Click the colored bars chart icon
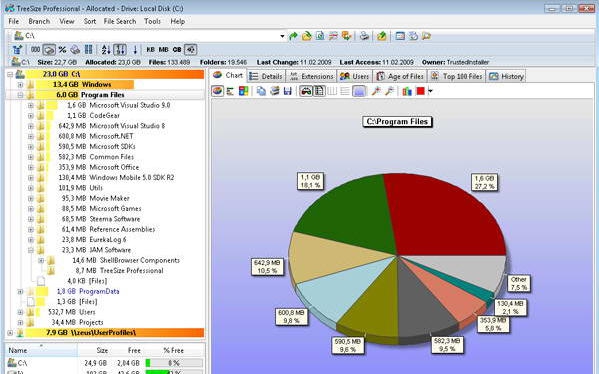599x374 pixels. click(407, 91)
